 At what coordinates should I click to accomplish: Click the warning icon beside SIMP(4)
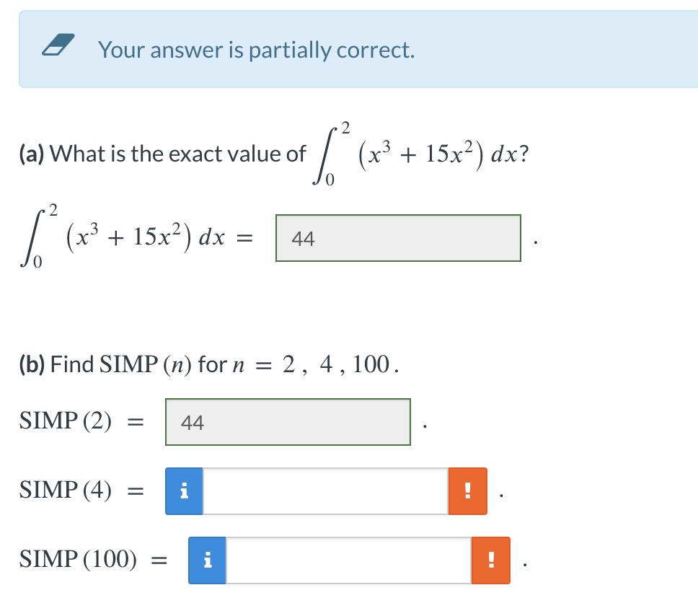coord(467,490)
